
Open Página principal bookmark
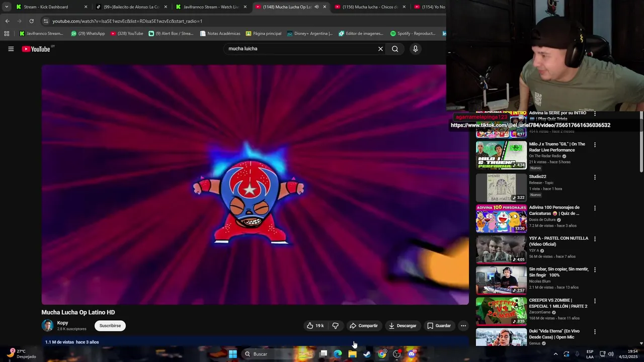pos(264,34)
